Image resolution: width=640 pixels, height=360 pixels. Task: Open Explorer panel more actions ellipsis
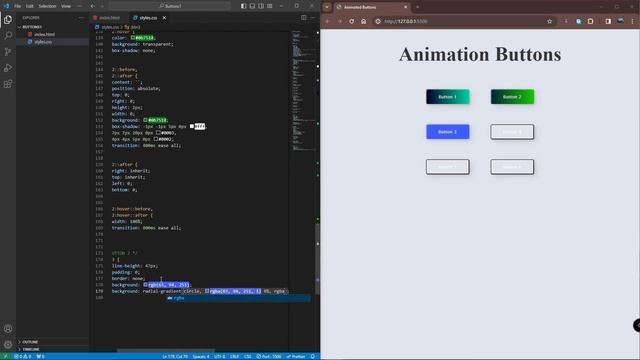[x=81, y=18]
